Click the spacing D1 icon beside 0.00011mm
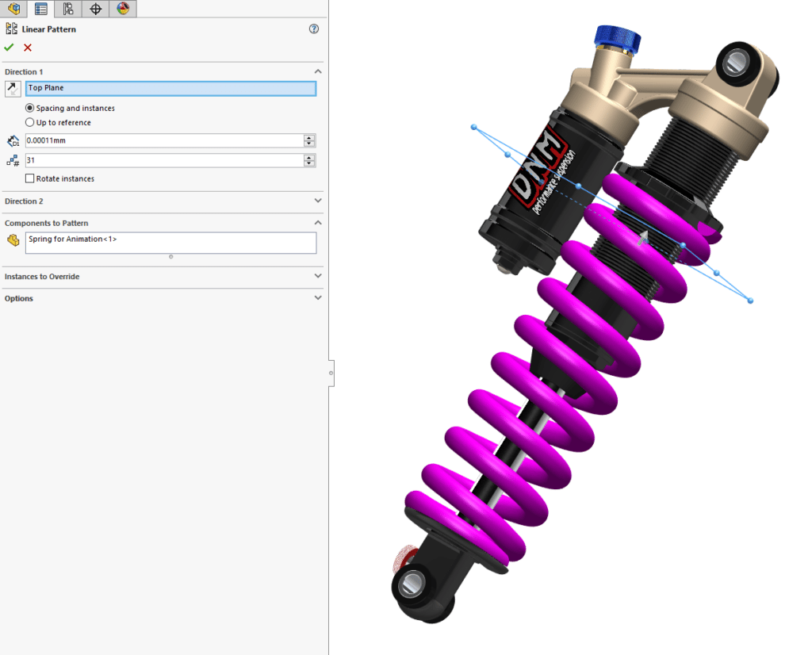 click(12, 140)
